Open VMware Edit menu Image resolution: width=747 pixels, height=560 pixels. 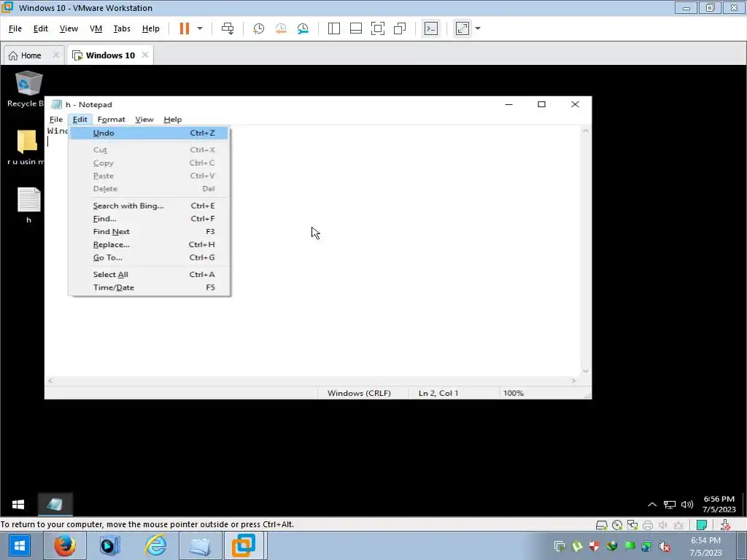[41, 28]
